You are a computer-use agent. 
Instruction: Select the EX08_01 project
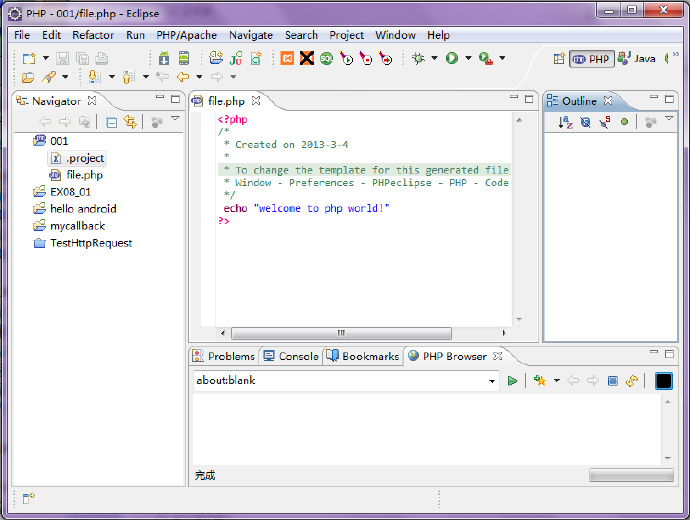62,192
